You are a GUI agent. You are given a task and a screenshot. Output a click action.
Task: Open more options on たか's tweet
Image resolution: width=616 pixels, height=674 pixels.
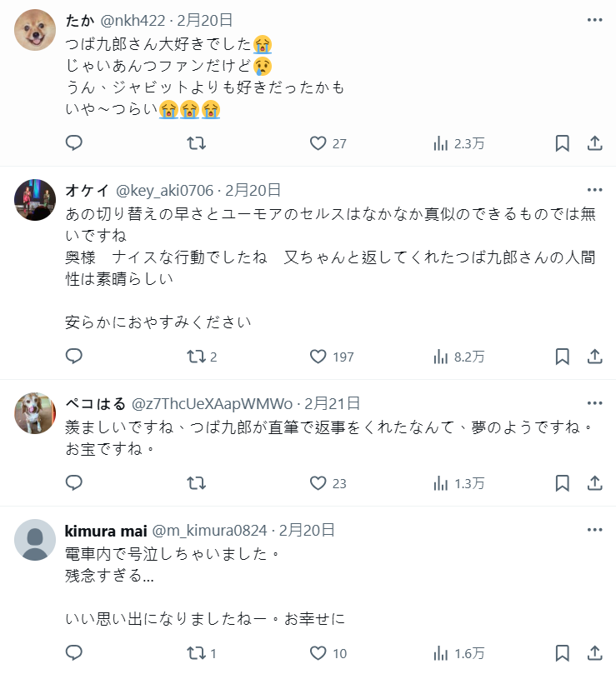point(594,20)
